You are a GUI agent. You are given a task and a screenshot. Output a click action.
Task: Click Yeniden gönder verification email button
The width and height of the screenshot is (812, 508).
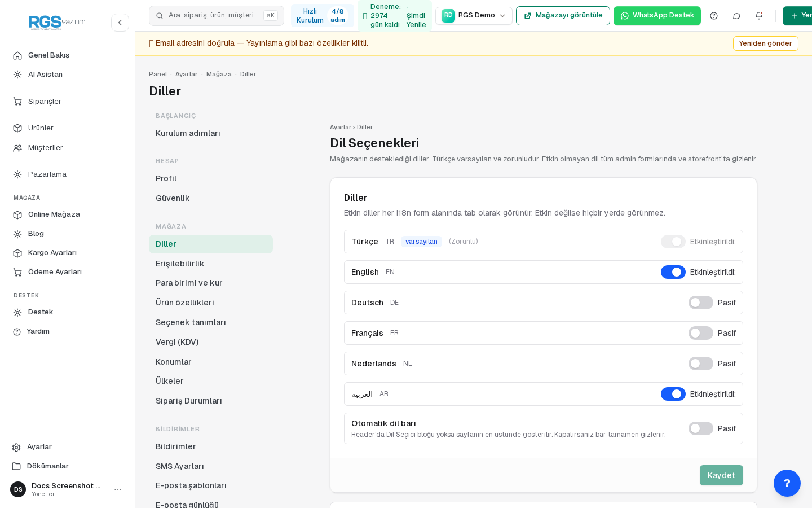click(765, 43)
